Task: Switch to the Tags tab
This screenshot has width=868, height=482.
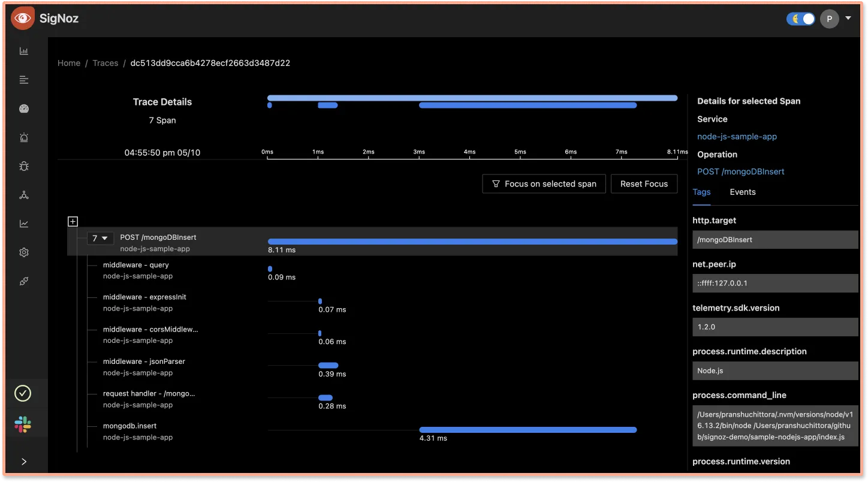Action: tap(701, 192)
